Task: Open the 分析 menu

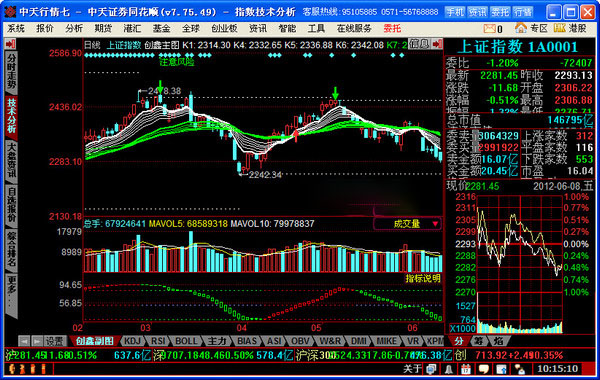Action: tap(74, 28)
